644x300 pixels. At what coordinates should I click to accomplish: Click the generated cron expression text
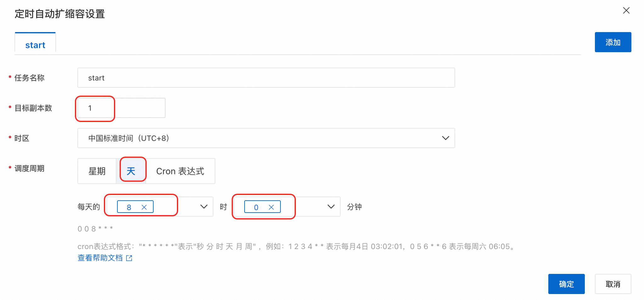click(x=95, y=229)
